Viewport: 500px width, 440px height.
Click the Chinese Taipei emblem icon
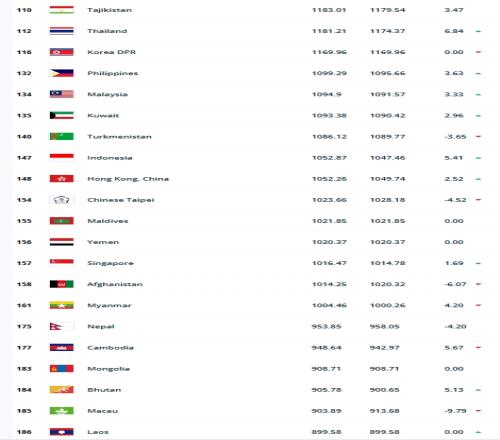tap(61, 200)
